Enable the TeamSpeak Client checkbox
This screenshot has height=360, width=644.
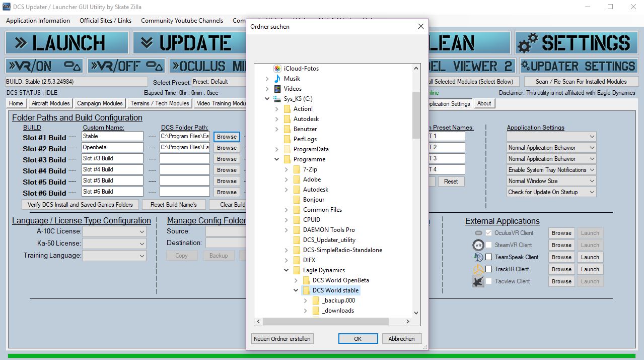488,257
